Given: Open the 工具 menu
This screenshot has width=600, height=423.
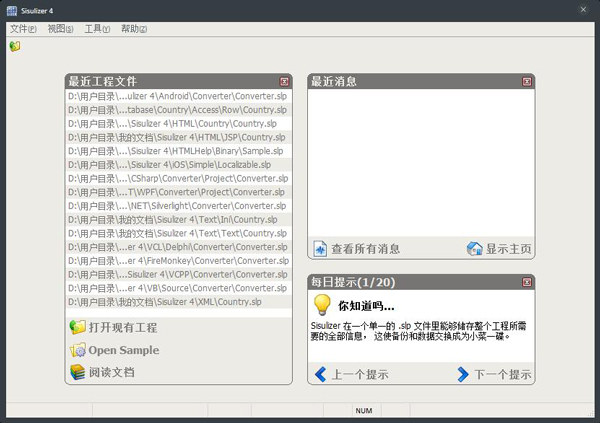Looking at the screenshot, I should tap(97, 29).
